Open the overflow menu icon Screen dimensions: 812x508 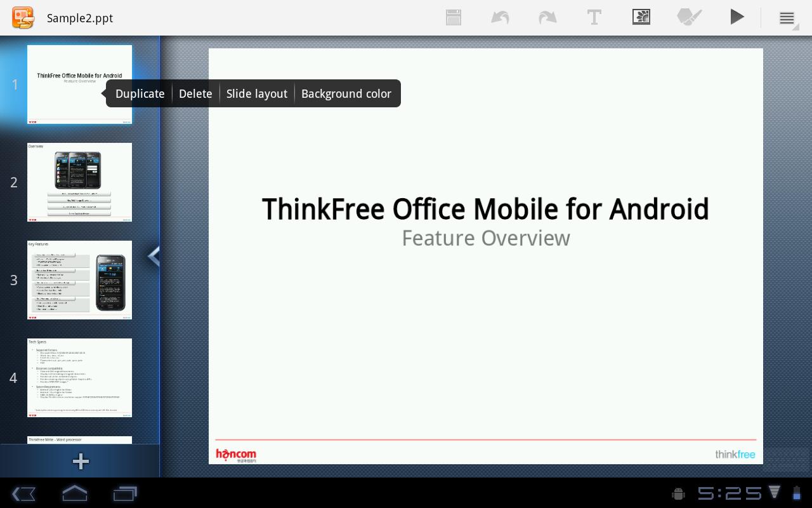[x=787, y=18]
